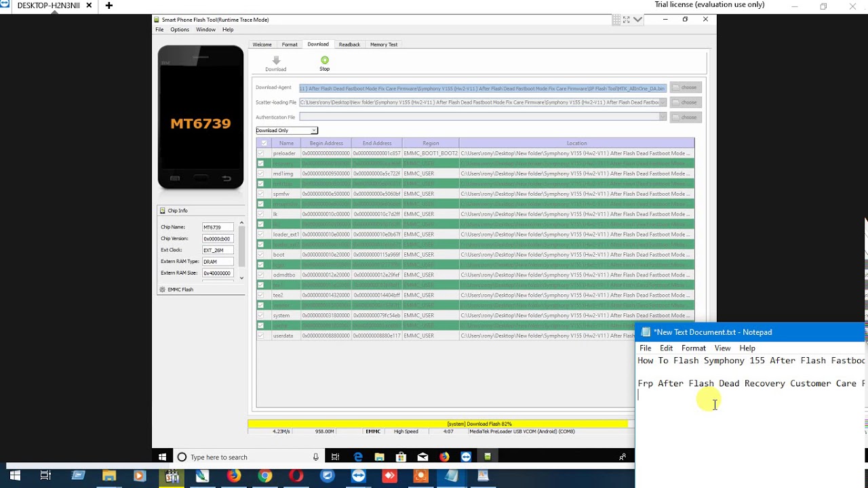Viewport: 868px width, 488px height.
Task: Click Flash Tool icon on inner taskbar
Action: point(487,457)
